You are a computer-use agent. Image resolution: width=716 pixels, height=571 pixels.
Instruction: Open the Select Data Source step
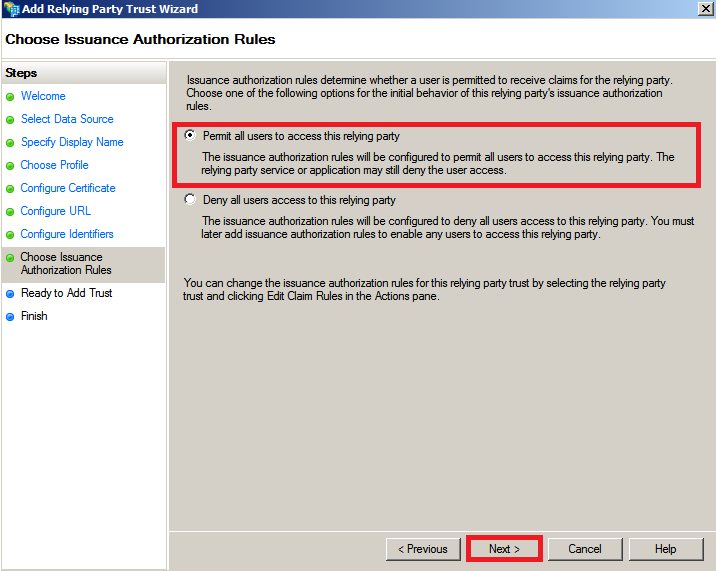pyautogui.click(x=67, y=119)
